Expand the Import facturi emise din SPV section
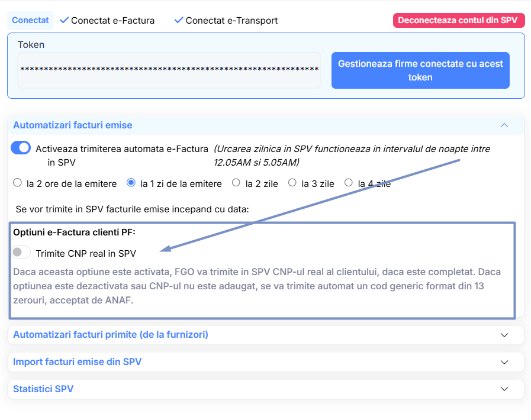Viewport: 531px width, 420px height. pos(78,362)
